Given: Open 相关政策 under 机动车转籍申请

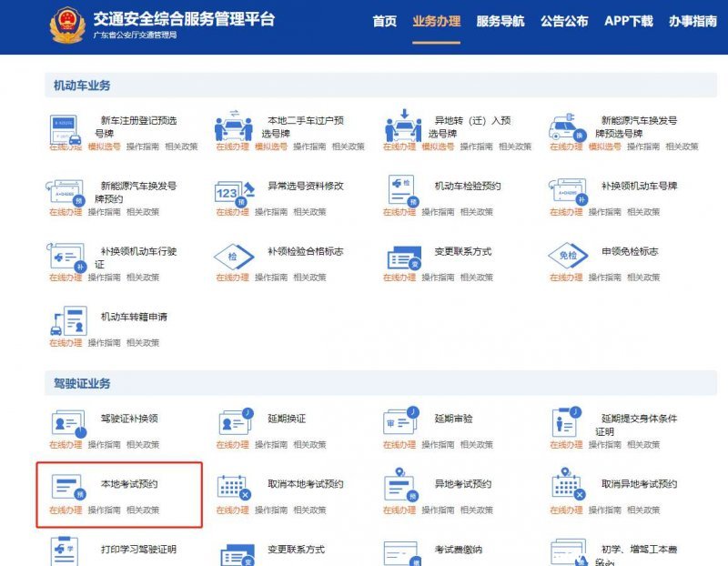Looking at the screenshot, I should (143, 343).
